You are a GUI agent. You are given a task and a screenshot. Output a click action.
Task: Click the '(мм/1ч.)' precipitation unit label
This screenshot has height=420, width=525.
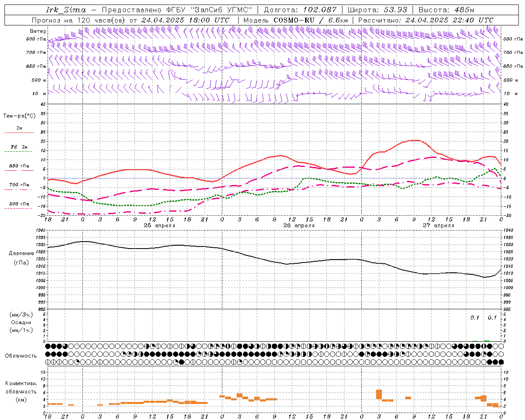tap(21, 330)
